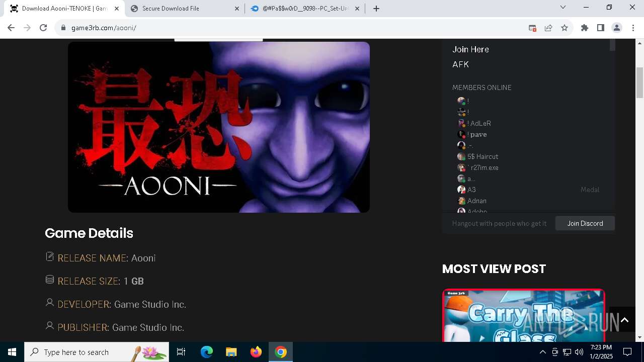The height and width of the screenshot is (362, 644).
Task: Reload the game3rb page
Action: pyautogui.click(x=43, y=28)
